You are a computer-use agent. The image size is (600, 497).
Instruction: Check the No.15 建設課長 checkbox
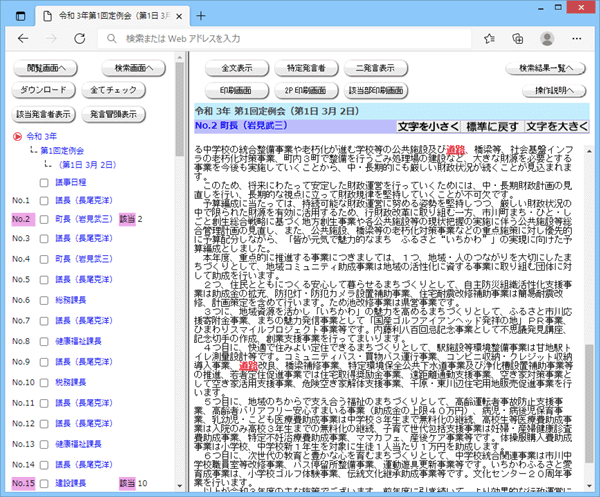click(44, 483)
